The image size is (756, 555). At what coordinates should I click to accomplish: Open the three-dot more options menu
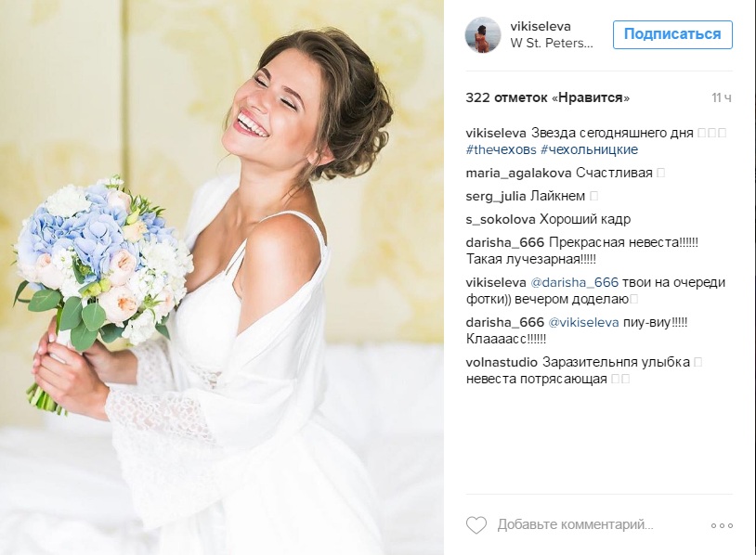point(722,525)
